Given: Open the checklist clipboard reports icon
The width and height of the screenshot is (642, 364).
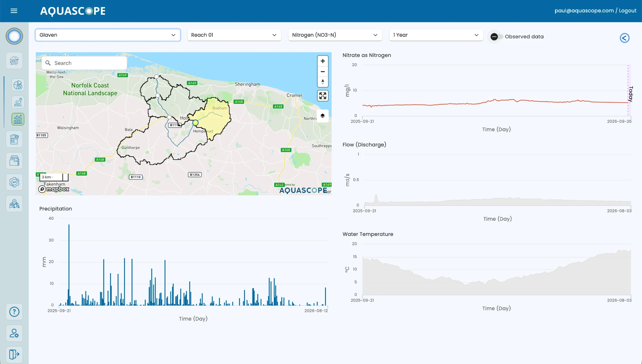Looking at the screenshot, I should 14,139.
